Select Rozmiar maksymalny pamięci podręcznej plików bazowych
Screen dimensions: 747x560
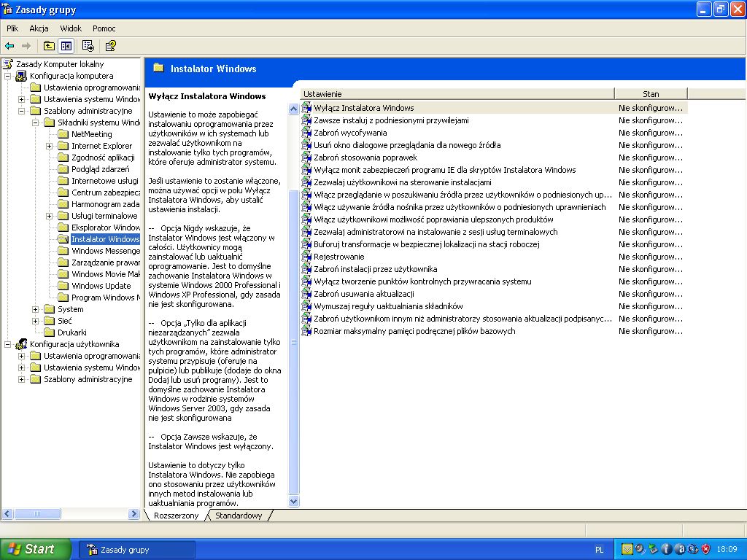tap(414, 331)
